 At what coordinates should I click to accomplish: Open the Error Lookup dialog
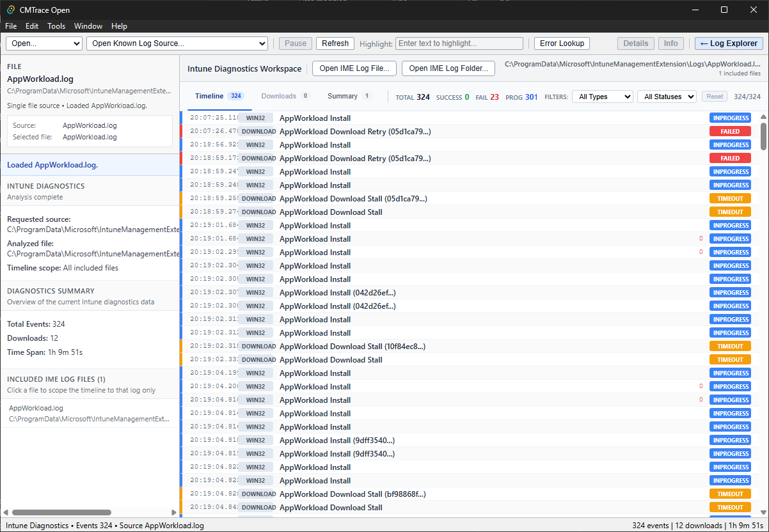pos(562,43)
